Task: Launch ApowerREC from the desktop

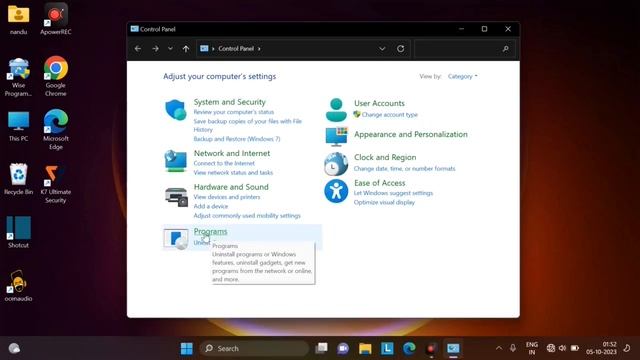Action: coord(56,19)
